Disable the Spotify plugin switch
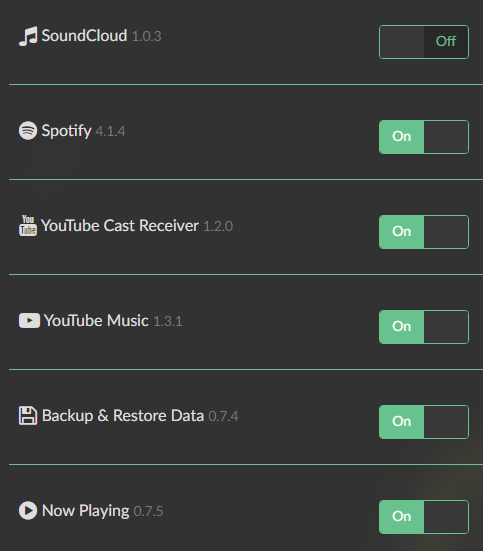The image size is (483, 551). tap(424, 137)
